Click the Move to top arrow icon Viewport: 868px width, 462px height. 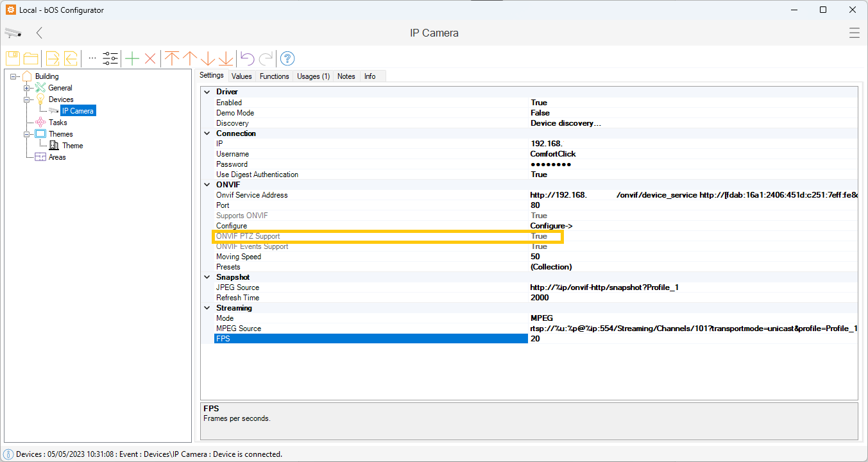172,58
